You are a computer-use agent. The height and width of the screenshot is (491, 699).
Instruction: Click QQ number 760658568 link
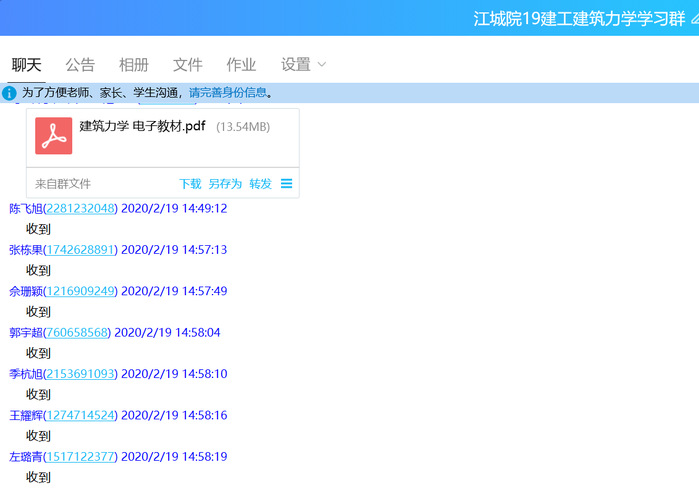[78, 332]
